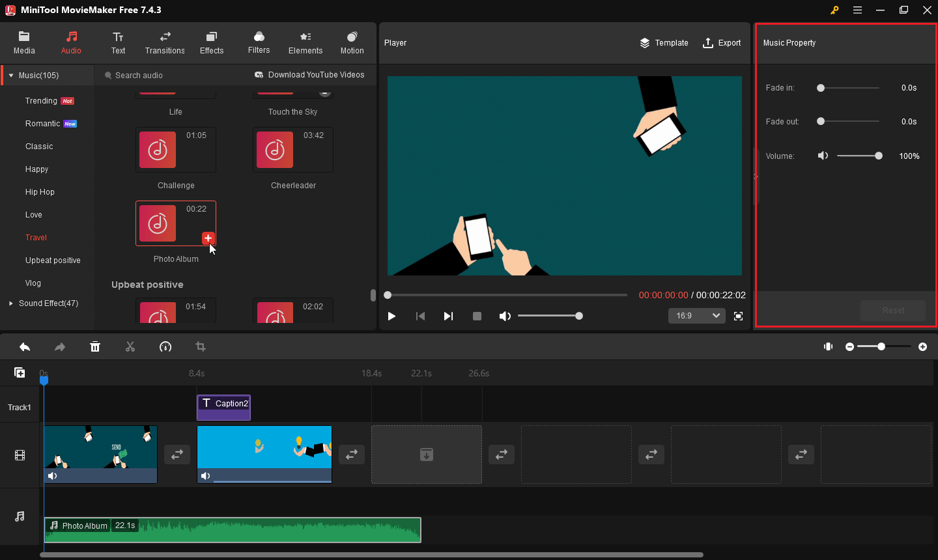Screen dimensions: 938x560
Task: Open the Elements tab
Action: pyautogui.click(x=306, y=43)
